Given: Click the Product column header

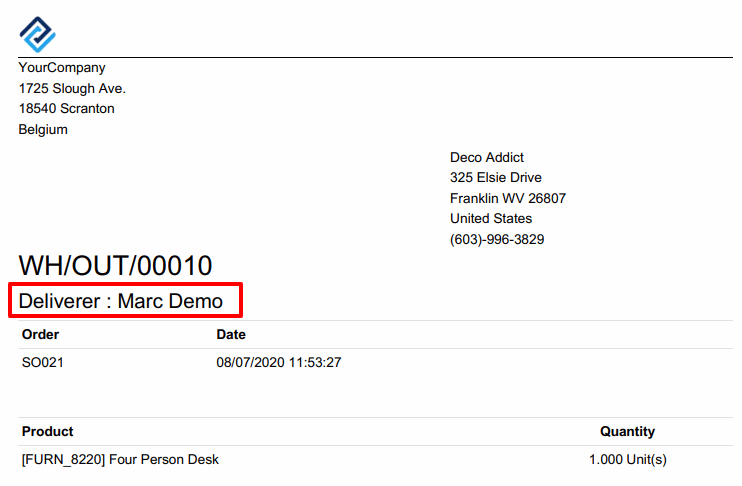Looking at the screenshot, I should pyautogui.click(x=47, y=432).
